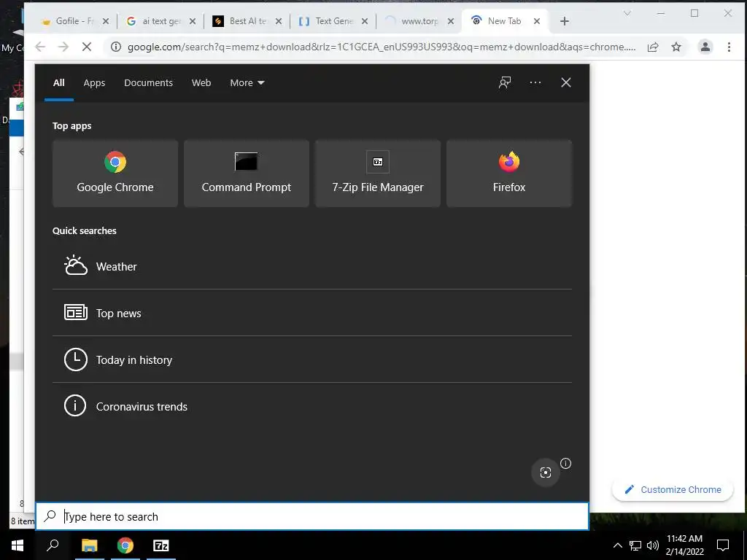This screenshot has width=747, height=560.
Task: Open the search feedback icon
Action: [x=505, y=82]
